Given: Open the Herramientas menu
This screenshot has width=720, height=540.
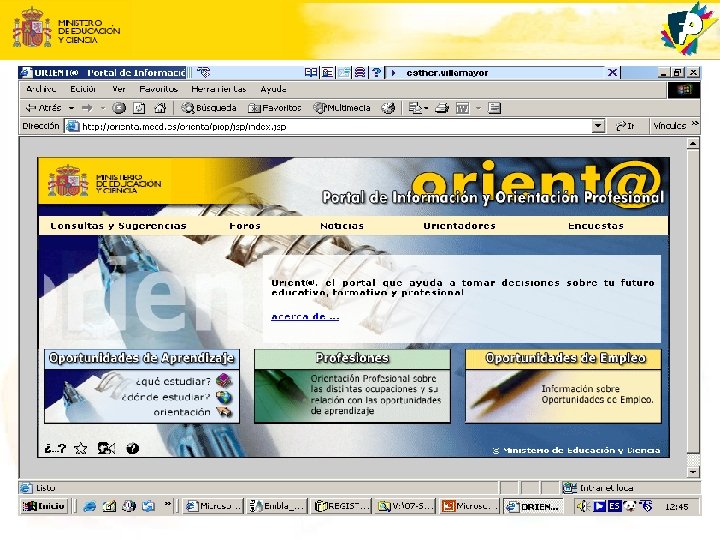Looking at the screenshot, I should coord(219,89).
